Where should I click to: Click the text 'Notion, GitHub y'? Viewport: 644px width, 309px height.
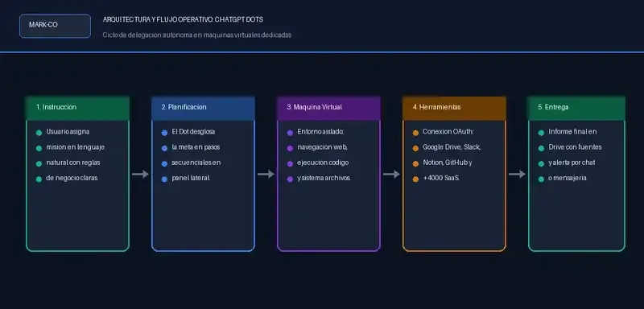point(448,163)
